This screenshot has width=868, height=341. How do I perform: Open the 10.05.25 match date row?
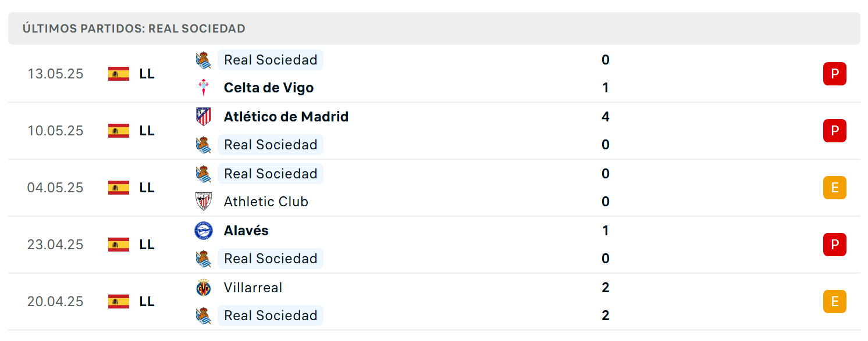(434, 131)
